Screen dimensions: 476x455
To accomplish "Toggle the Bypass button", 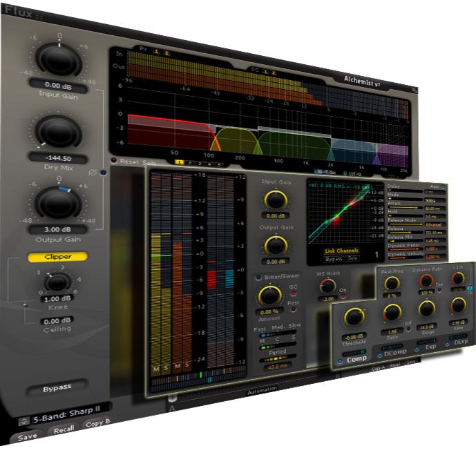I will click(58, 388).
